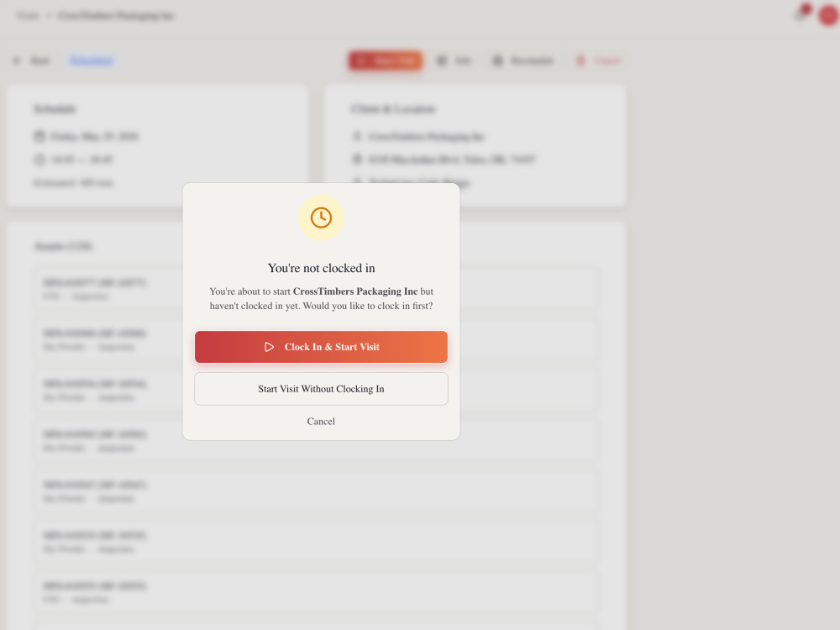This screenshot has width=840, height=630.
Task: Click Clock In & Start Visit button
Action: (x=321, y=347)
